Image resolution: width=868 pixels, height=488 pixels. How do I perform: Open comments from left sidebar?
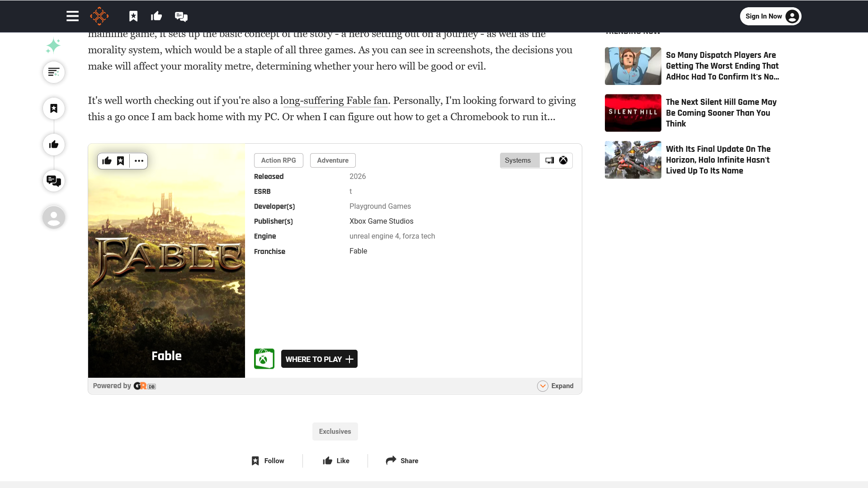tap(54, 181)
